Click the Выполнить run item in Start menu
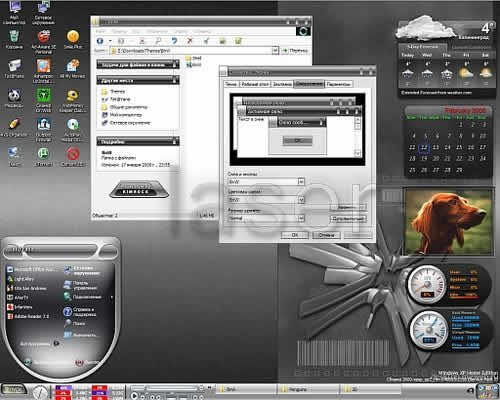Image resolution: width=500 pixels, height=400 pixels. pos(81,335)
